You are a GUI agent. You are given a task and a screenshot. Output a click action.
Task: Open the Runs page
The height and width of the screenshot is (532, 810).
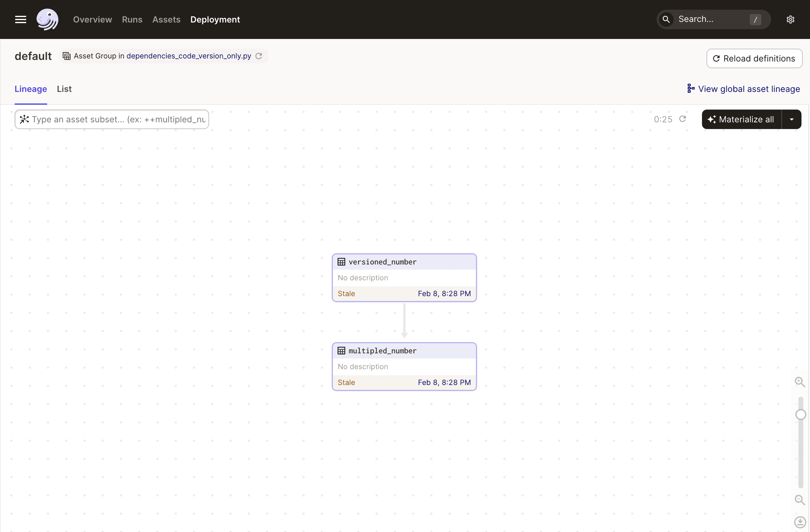[132, 19]
